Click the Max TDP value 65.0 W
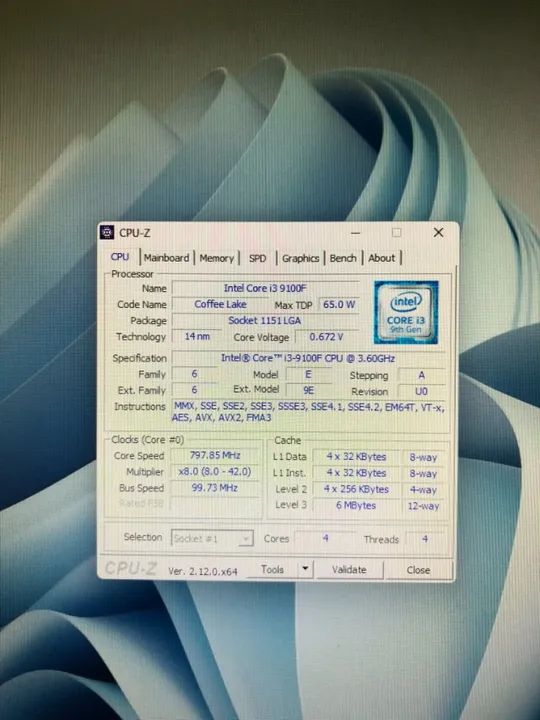The width and height of the screenshot is (540, 720). coord(339,304)
